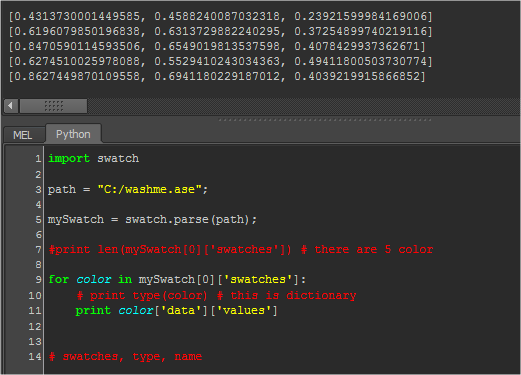This screenshot has height=375, width=521.
Task: Click the value 0.6549019813537598
Action: tap(217, 46)
